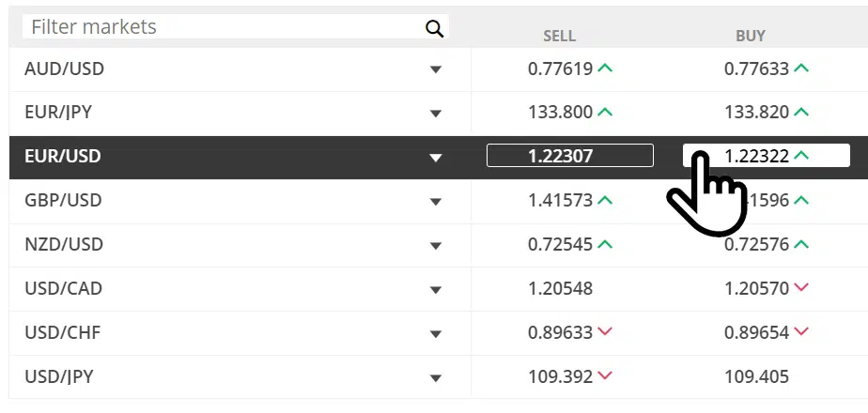This screenshot has width=868, height=413.
Task: Click USD/CAD sell price 1.20548
Action: 560,288
